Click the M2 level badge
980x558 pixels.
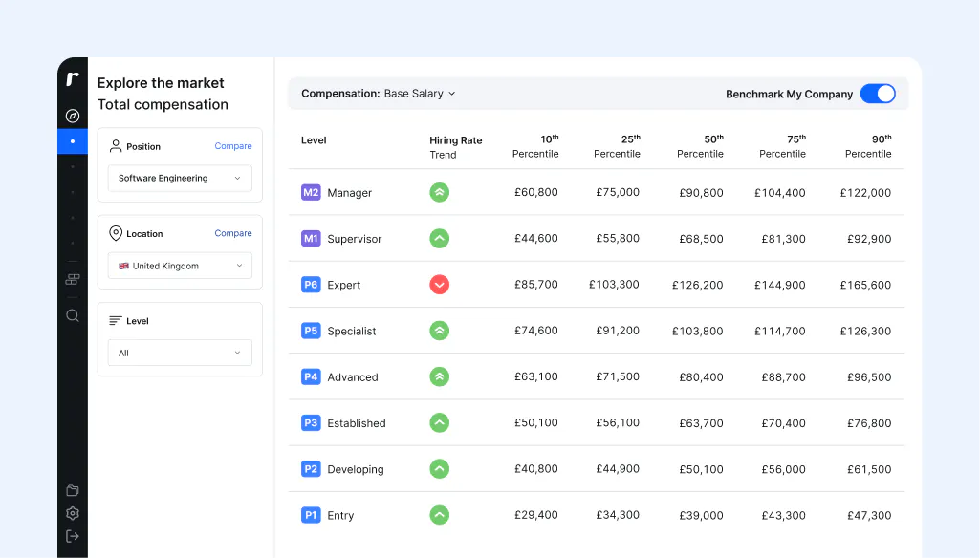coord(311,192)
